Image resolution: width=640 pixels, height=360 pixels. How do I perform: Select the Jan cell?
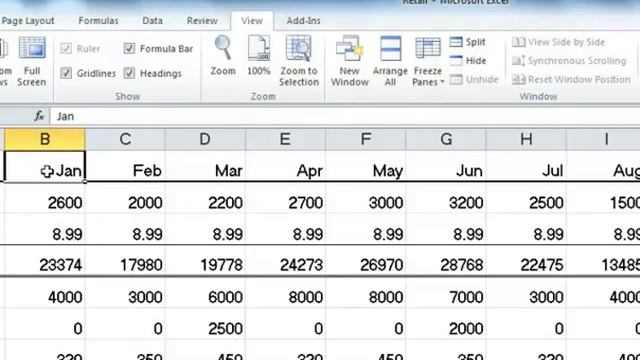click(45, 166)
